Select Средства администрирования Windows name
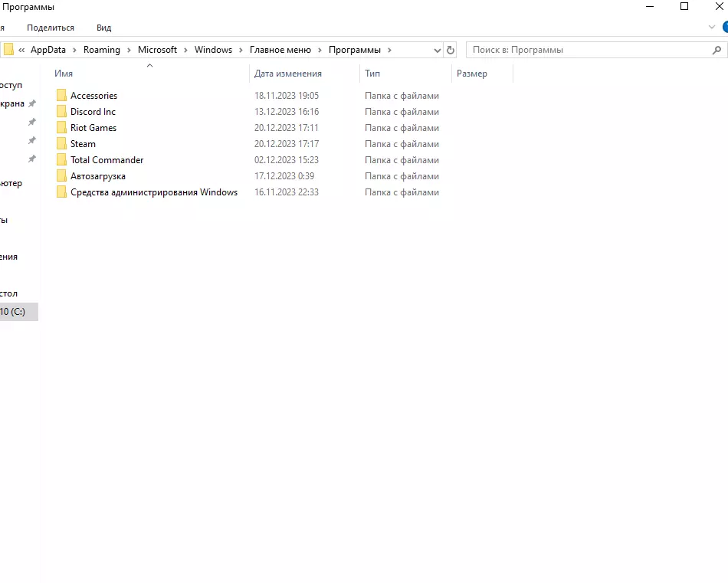Viewport: 728px width, 583px height. click(x=154, y=192)
